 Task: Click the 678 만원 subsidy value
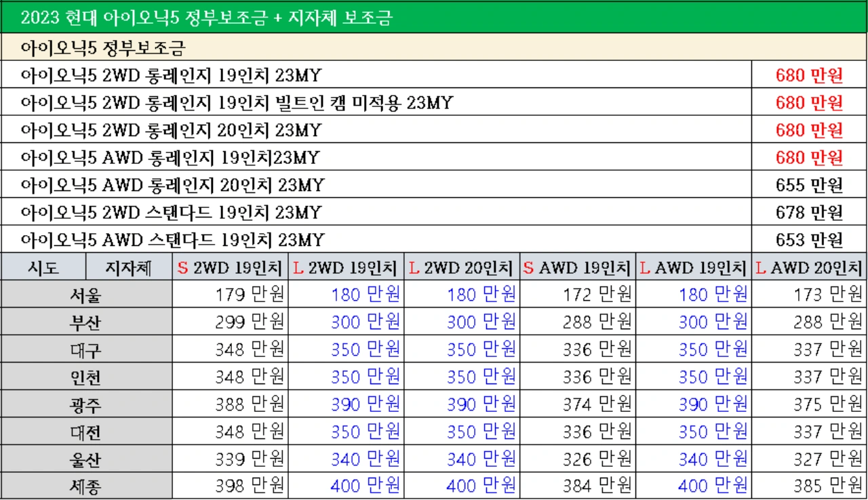809,213
